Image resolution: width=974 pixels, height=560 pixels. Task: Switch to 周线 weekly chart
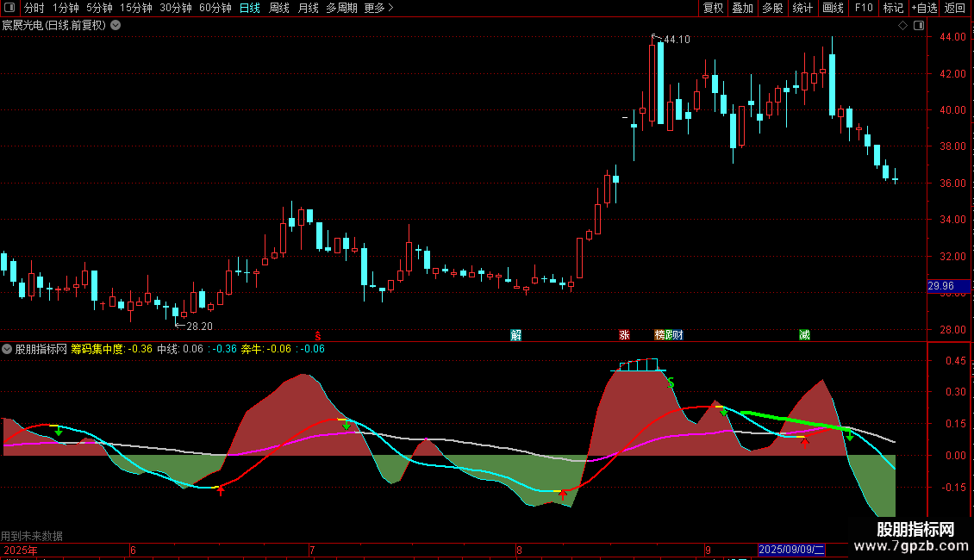coord(279,8)
